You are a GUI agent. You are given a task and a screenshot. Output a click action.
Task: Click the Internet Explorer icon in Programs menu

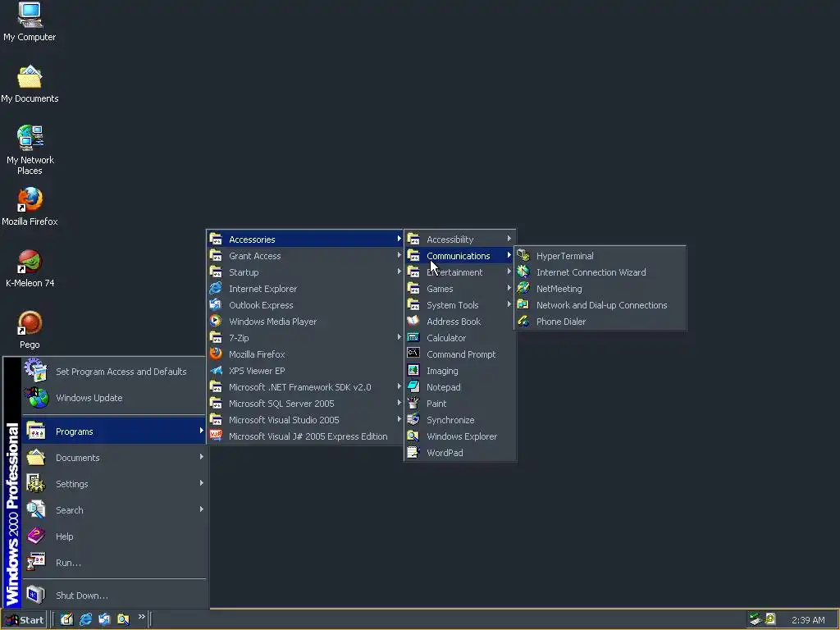[x=216, y=288]
